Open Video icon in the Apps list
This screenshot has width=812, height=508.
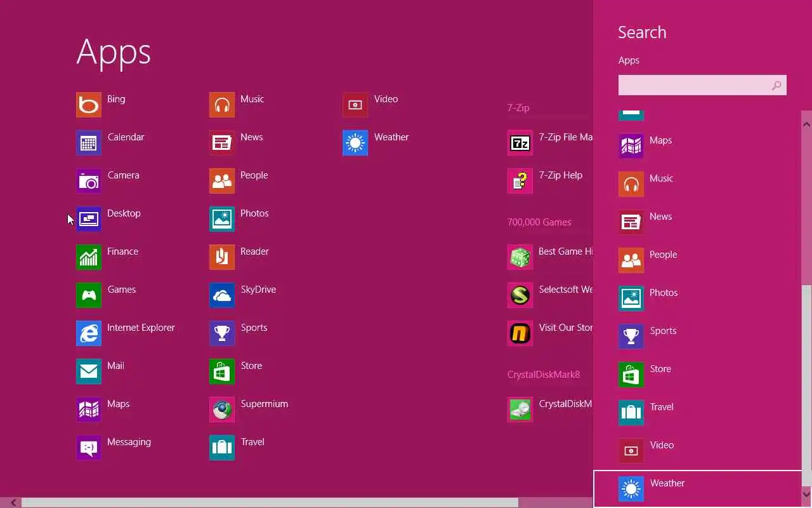point(355,105)
